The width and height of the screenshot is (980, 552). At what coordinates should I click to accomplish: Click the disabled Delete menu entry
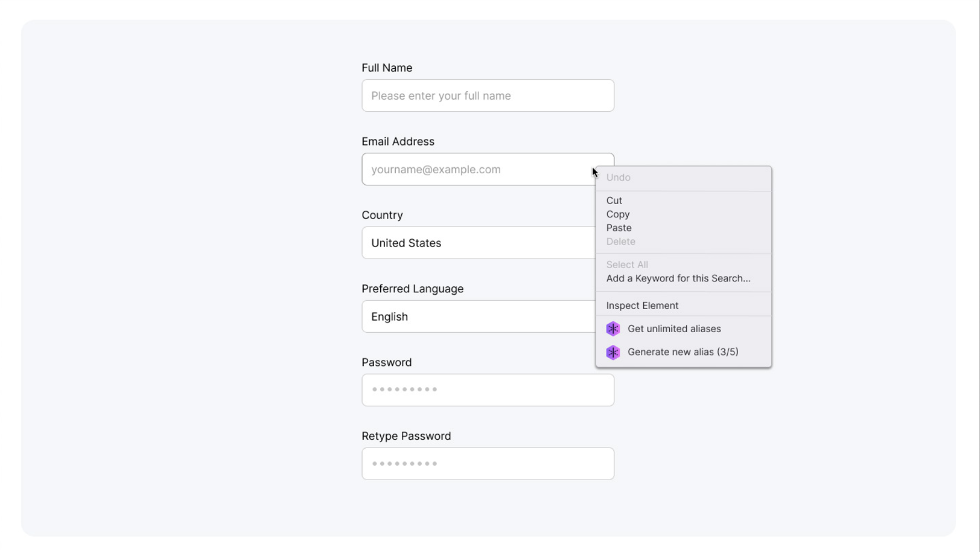(x=620, y=241)
